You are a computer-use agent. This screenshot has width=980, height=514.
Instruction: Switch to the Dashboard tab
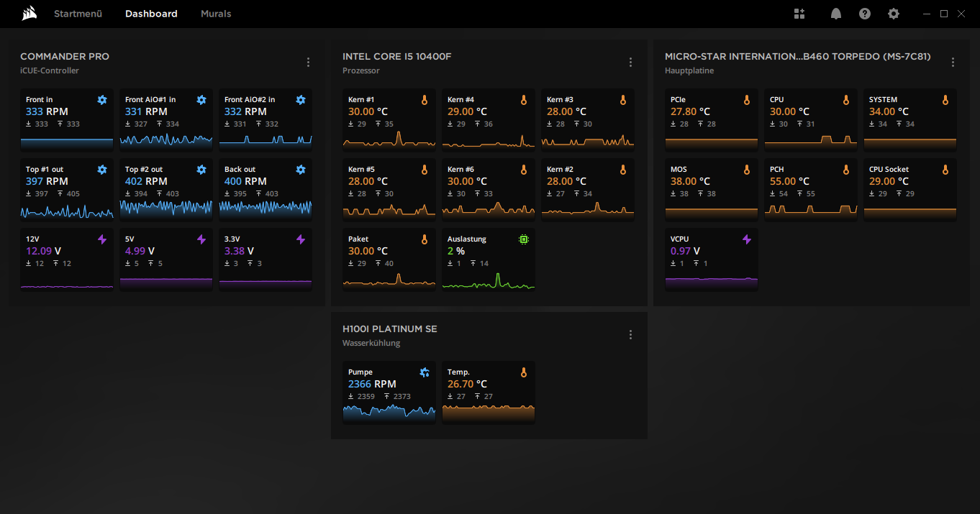point(151,14)
